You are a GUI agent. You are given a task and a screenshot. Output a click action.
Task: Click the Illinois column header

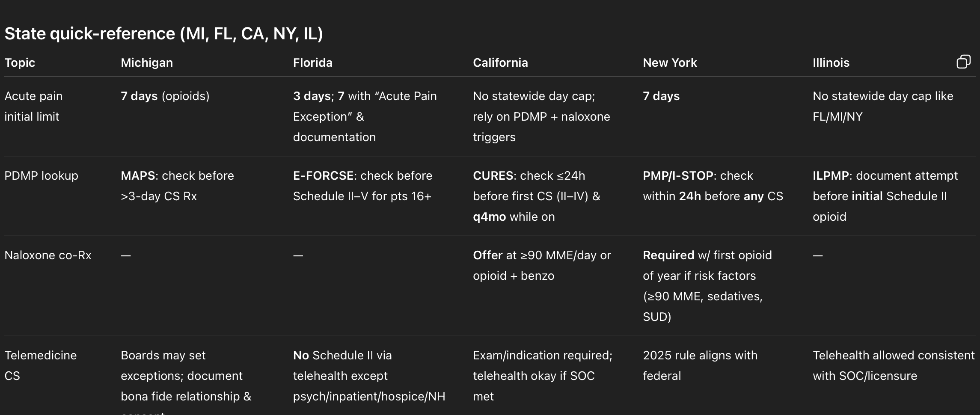click(x=831, y=62)
